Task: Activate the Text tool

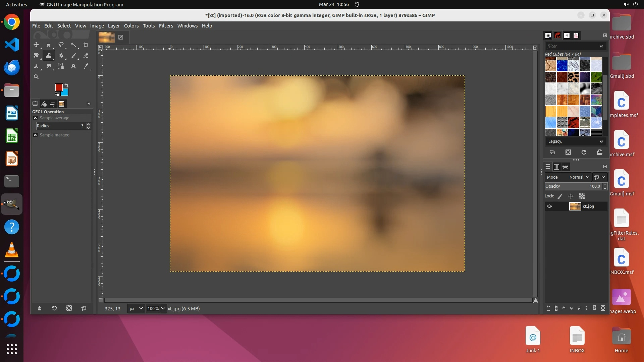Action: point(73,66)
